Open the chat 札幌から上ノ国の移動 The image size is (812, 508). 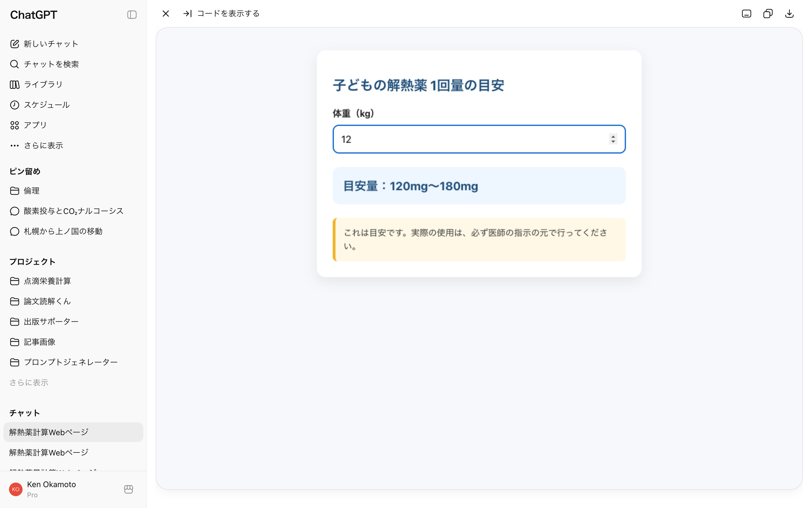tap(73, 231)
